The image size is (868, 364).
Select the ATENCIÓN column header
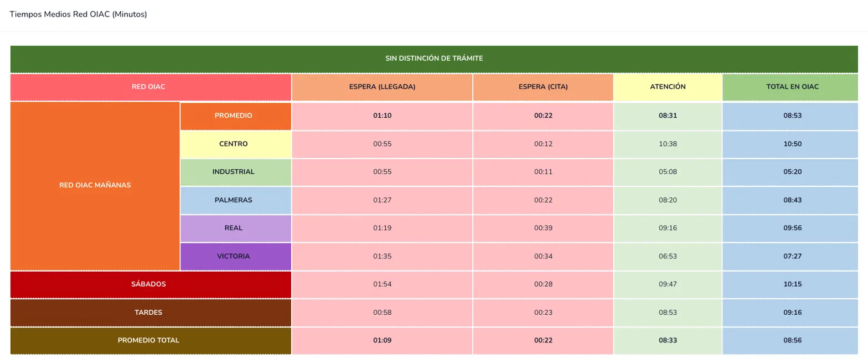668,87
